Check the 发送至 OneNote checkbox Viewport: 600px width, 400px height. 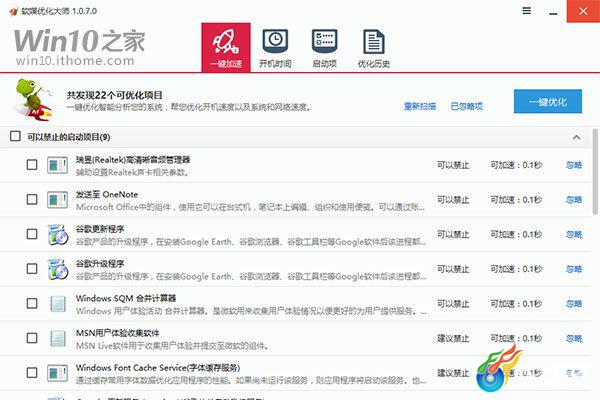coord(32,199)
